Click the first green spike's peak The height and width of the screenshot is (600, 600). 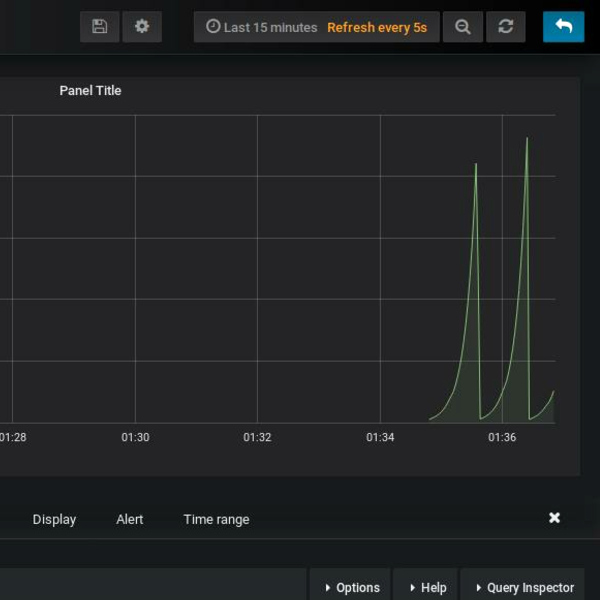click(x=476, y=164)
